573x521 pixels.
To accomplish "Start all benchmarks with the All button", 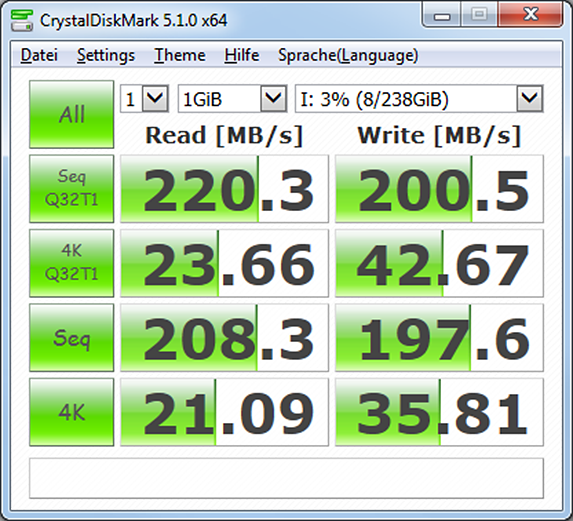I will [x=72, y=114].
